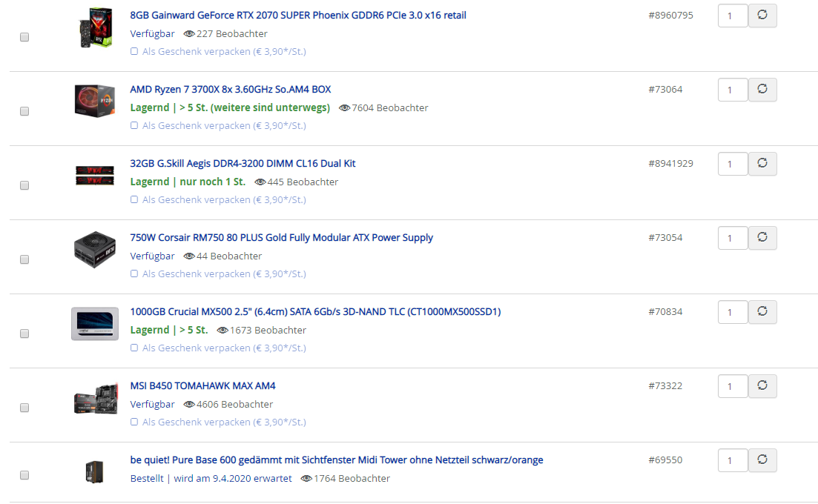Open the be quiet! Pure Base 600 link
Viewport: 818px width, 504px height.
click(x=337, y=460)
